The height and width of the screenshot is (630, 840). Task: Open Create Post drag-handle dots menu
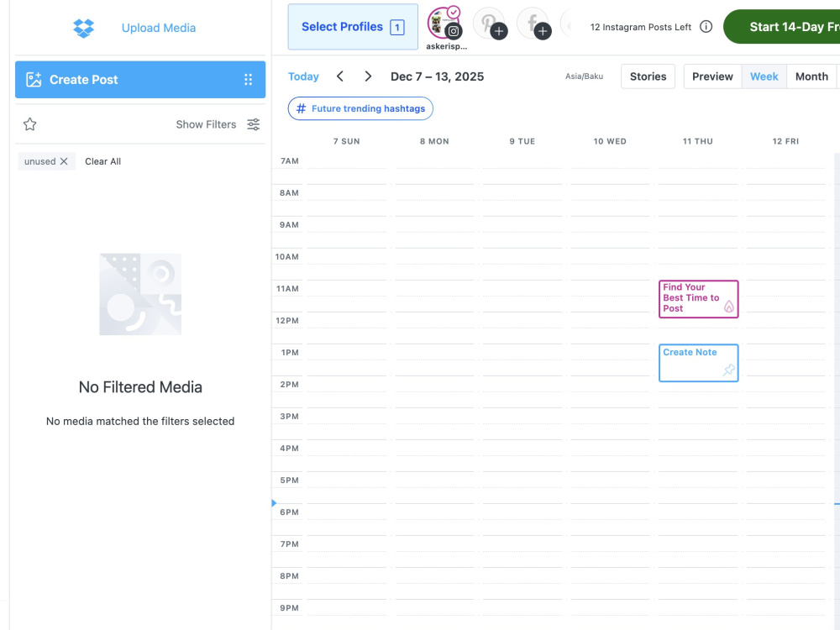click(x=248, y=80)
